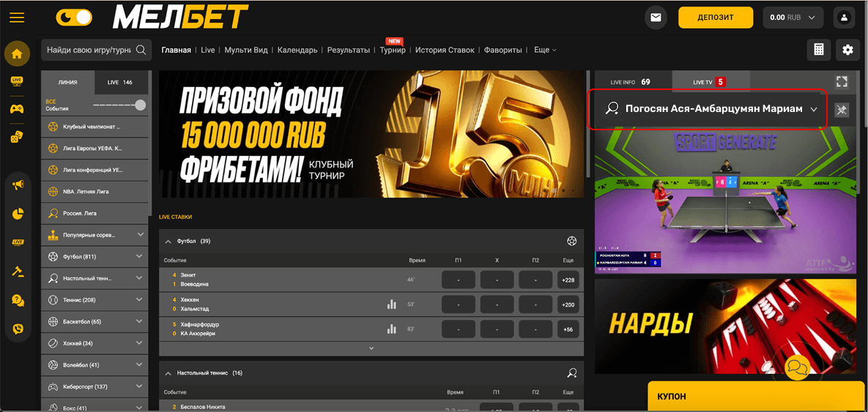Toggle the light/dark theme switch

coord(74,17)
